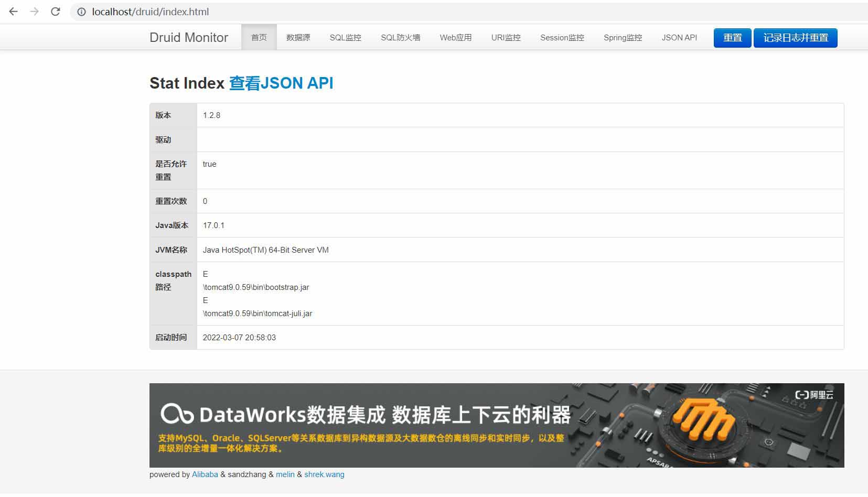Screen dimensions: 868x497
Task: Open the Druid Monitor brand link
Action: tap(189, 38)
